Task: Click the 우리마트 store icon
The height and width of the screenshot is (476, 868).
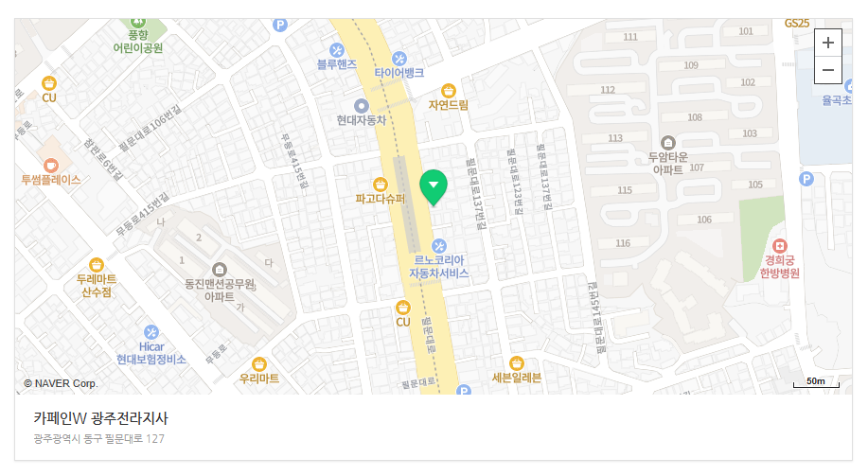Action: click(x=259, y=364)
